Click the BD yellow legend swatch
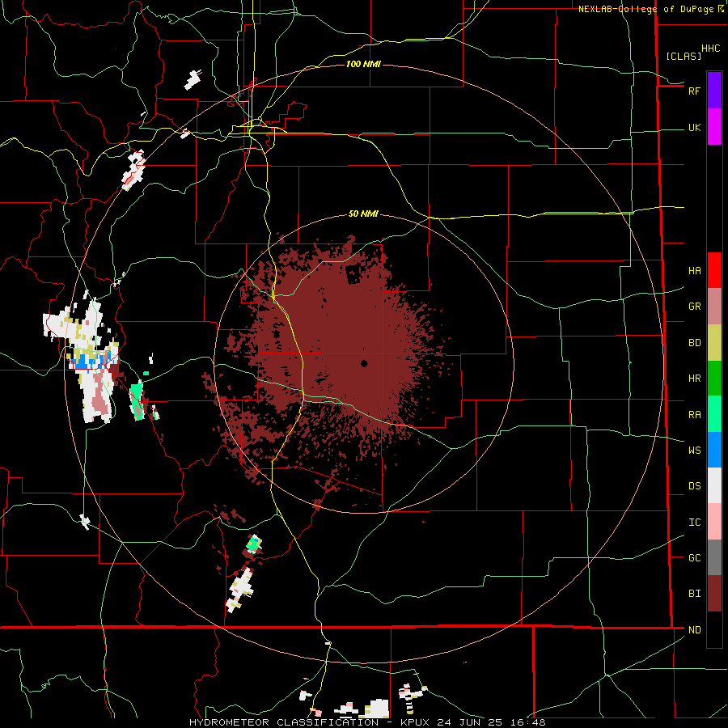Screen dimensions: 728x728 [x=714, y=343]
